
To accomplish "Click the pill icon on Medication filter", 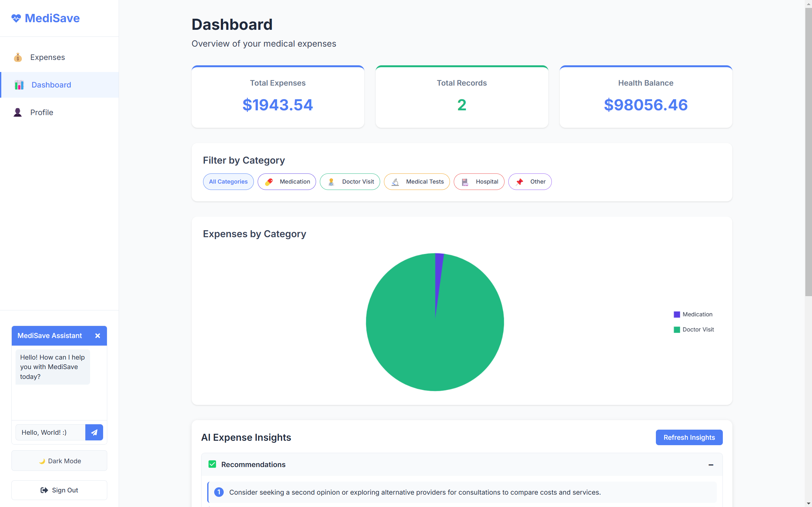I will click(269, 182).
